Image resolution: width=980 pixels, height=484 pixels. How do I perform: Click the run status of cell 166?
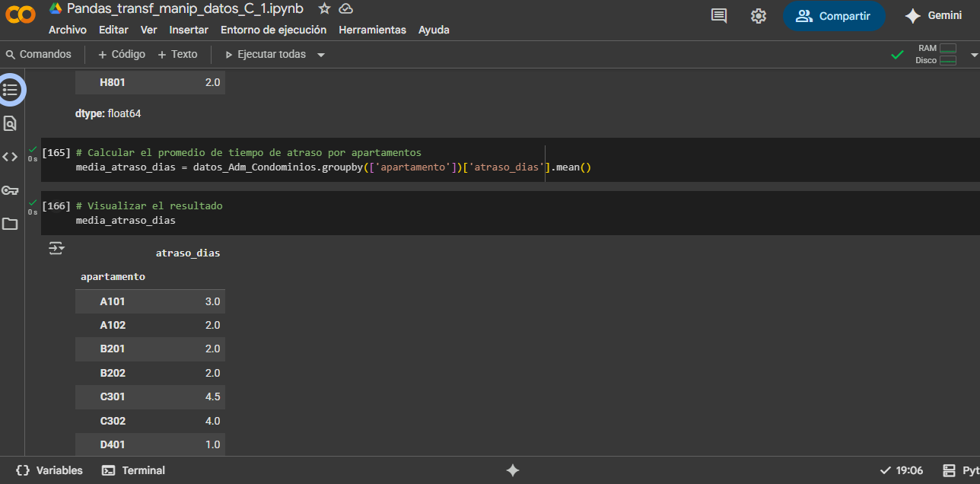click(x=32, y=207)
